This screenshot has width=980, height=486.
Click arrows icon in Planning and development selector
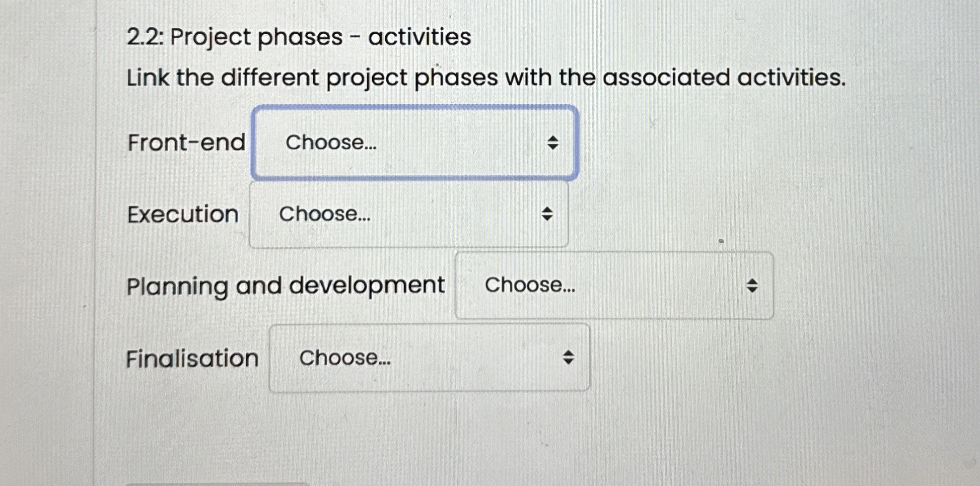coord(752,286)
